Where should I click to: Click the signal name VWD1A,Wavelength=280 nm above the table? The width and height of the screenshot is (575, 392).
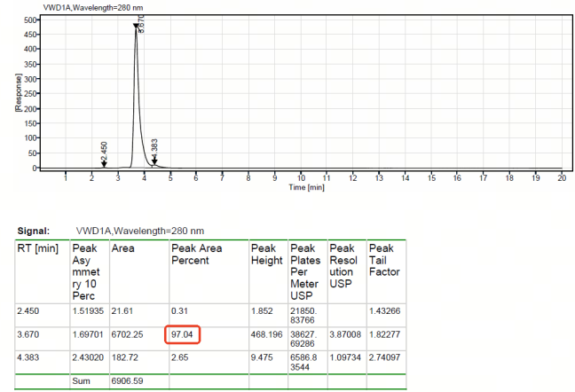[140, 231]
